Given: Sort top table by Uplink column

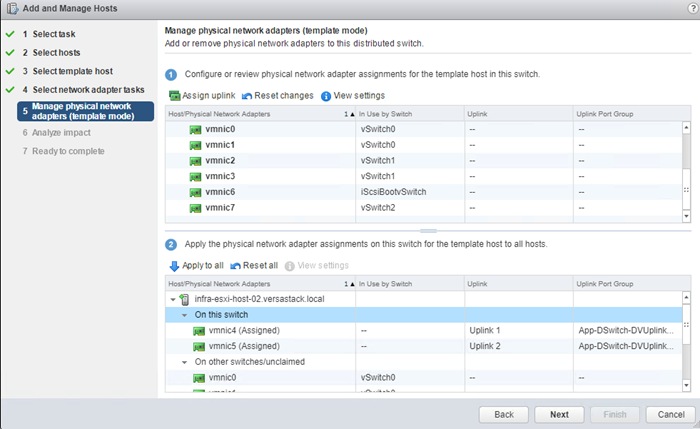Looking at the screenshot, I should (519, 114).
